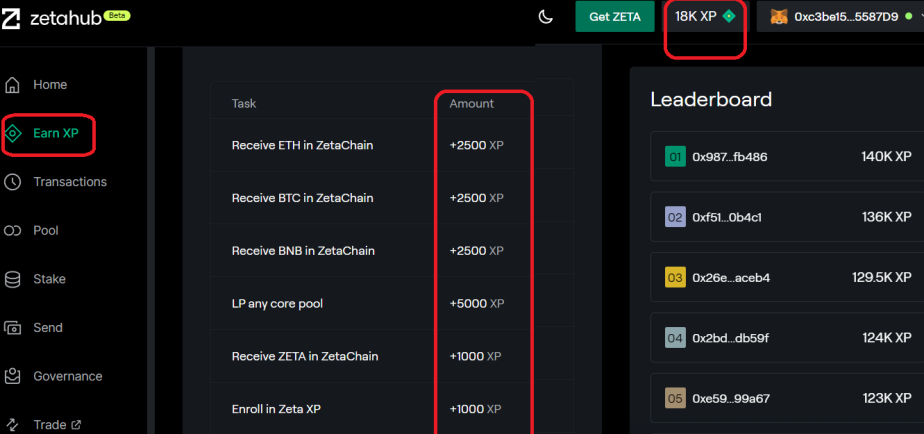This screenshot has width=924, height=434.
Task: Open Pool in sidebar
Action: pyautogui.click(x=46, y=231)
